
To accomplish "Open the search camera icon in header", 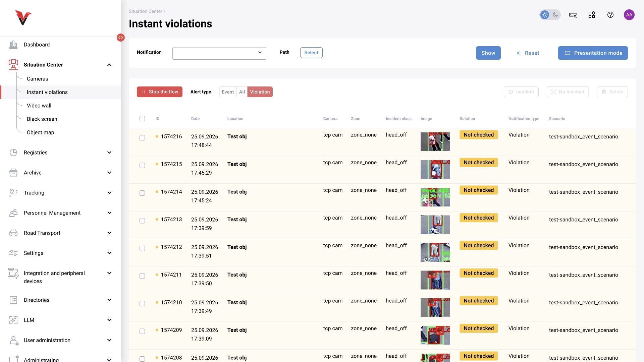I will tap(573, 15).
